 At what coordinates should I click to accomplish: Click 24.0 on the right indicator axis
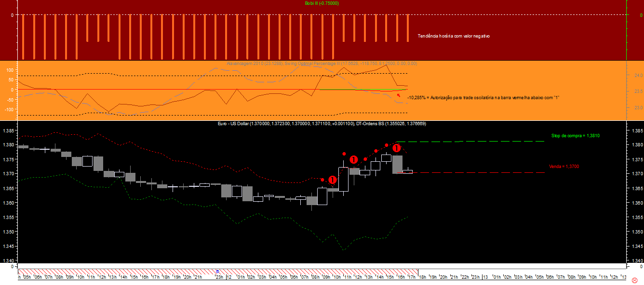coord(639,76)
